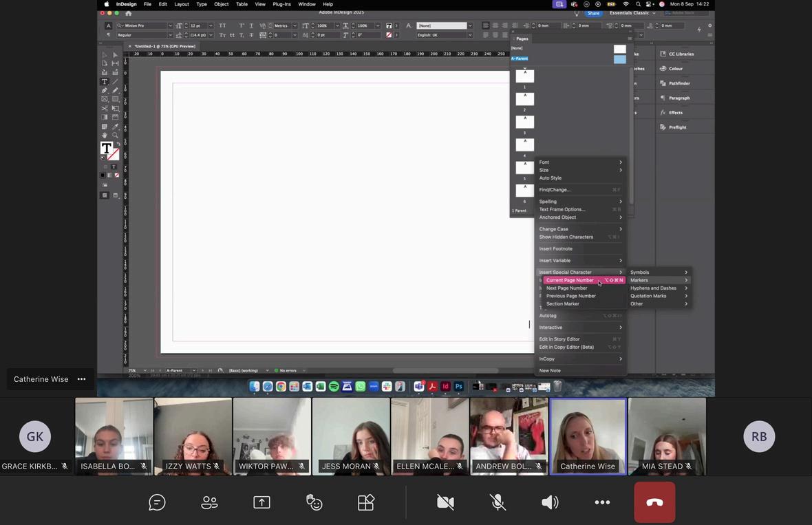Open A-Parent page selector dropdown
The image size is (812, 525).
pyautogui.click(x=194, y=370)
